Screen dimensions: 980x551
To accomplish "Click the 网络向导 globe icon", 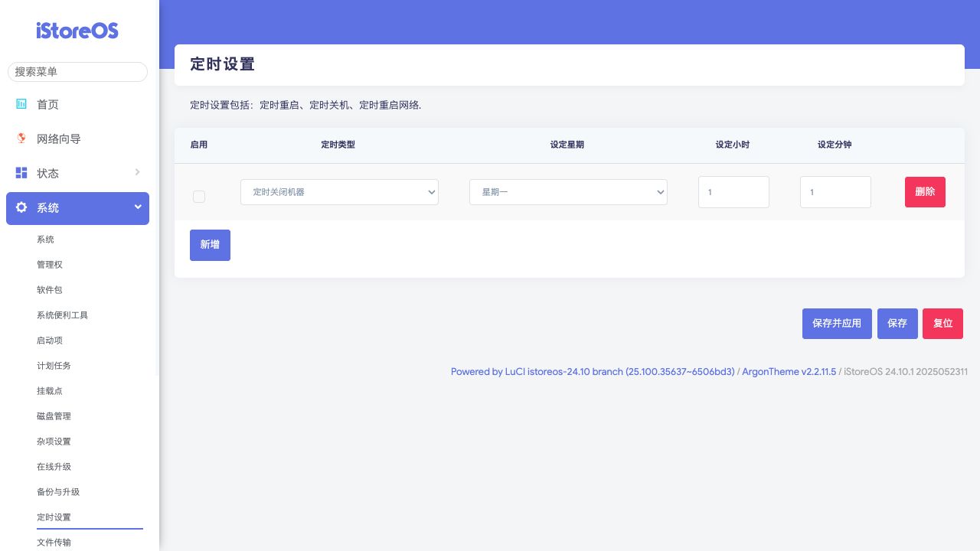I will click(21, 139).
